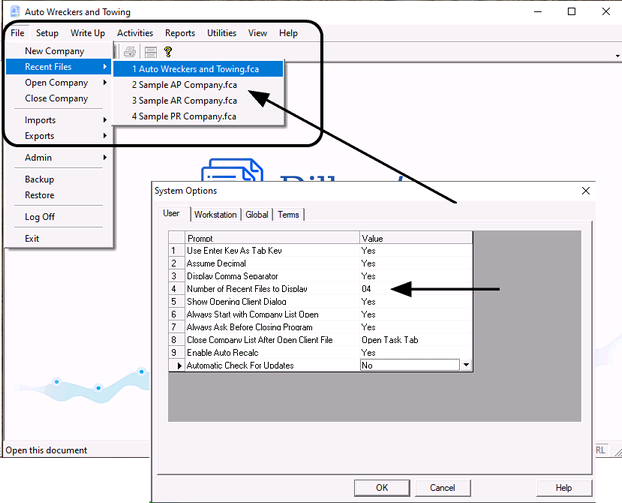Select the Enable Auto Recalc row
The width and height of the screenshot is (622, 503).
click(321, 353)
